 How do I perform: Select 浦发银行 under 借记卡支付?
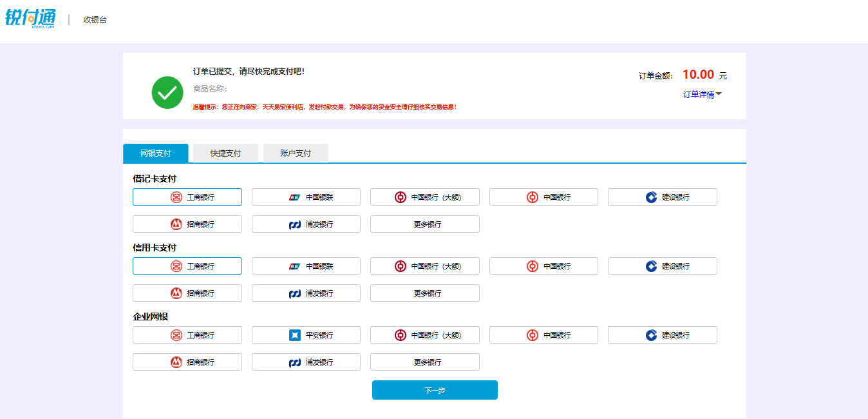306,224
